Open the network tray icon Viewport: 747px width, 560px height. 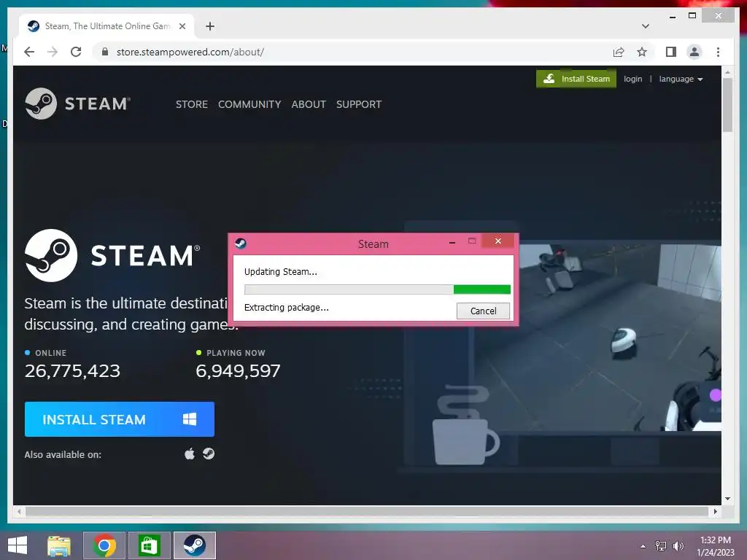[661, 546]
